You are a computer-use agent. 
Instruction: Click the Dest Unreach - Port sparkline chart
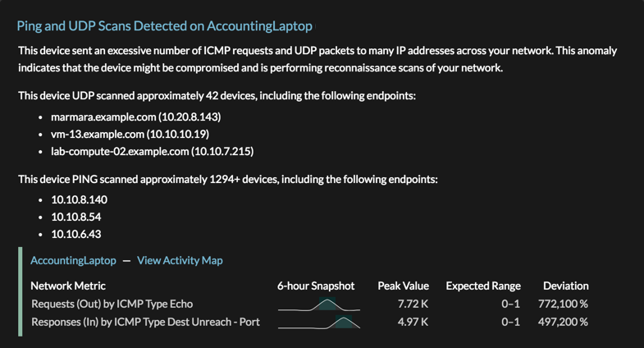[318, 322]
